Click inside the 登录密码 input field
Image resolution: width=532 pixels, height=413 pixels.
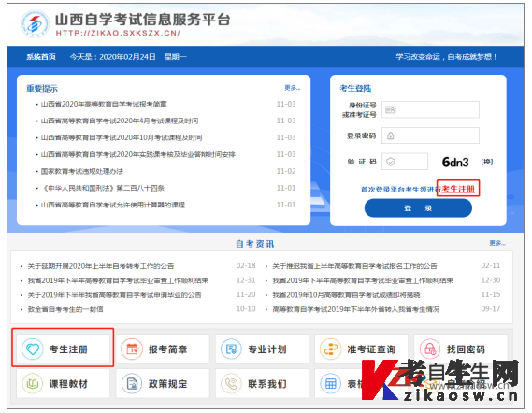click(430, 135)
